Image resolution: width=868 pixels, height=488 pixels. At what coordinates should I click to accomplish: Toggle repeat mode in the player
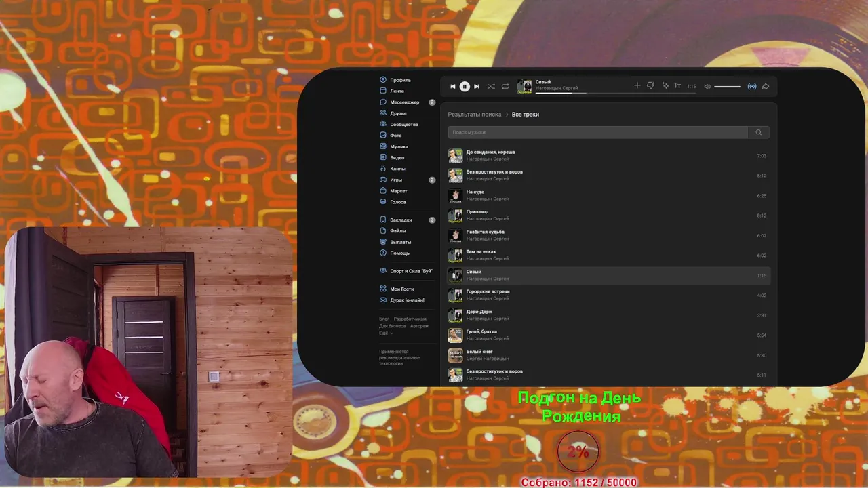tap(505, 87)
